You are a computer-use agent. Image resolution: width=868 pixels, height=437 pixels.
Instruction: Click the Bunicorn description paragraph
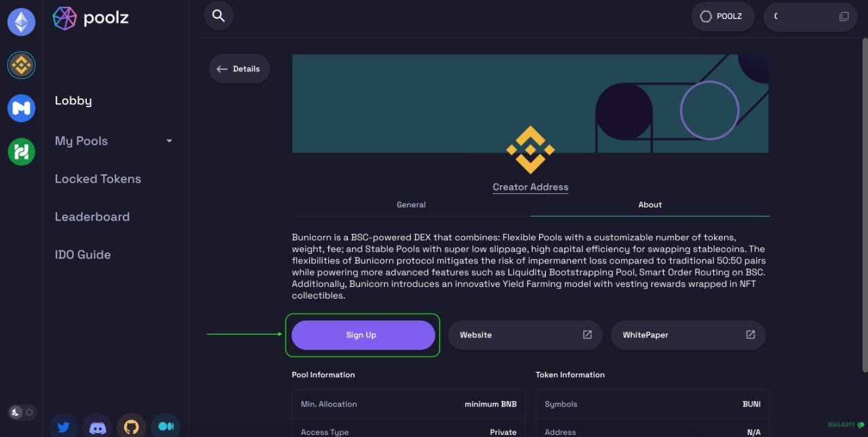tap(529, 267)
